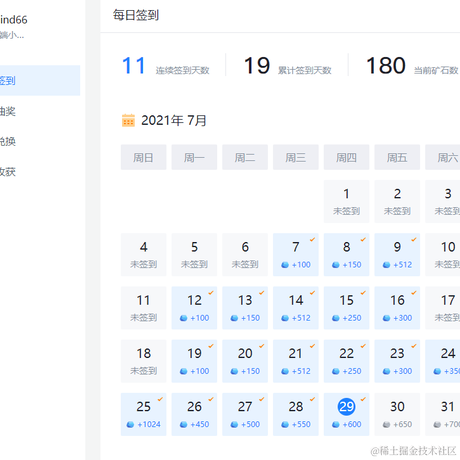Select the July 13 signed-in cell
Screen dimensions: 460x460
(245, 308)
